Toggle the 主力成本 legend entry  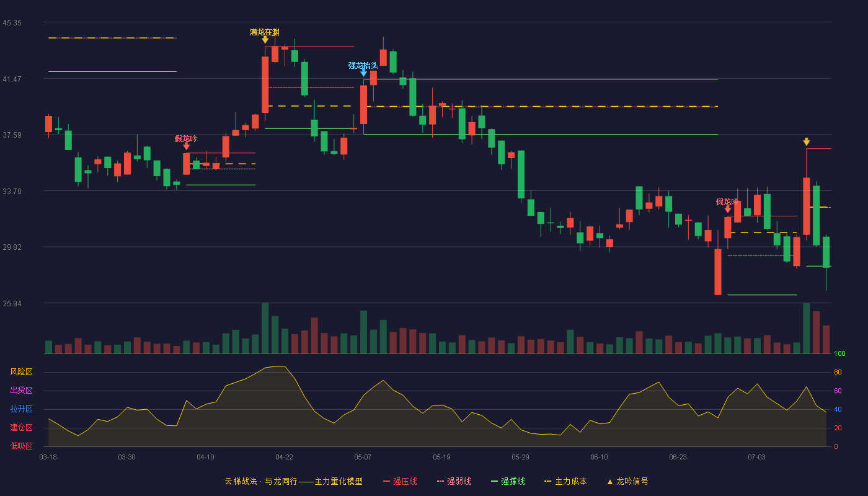565,481
